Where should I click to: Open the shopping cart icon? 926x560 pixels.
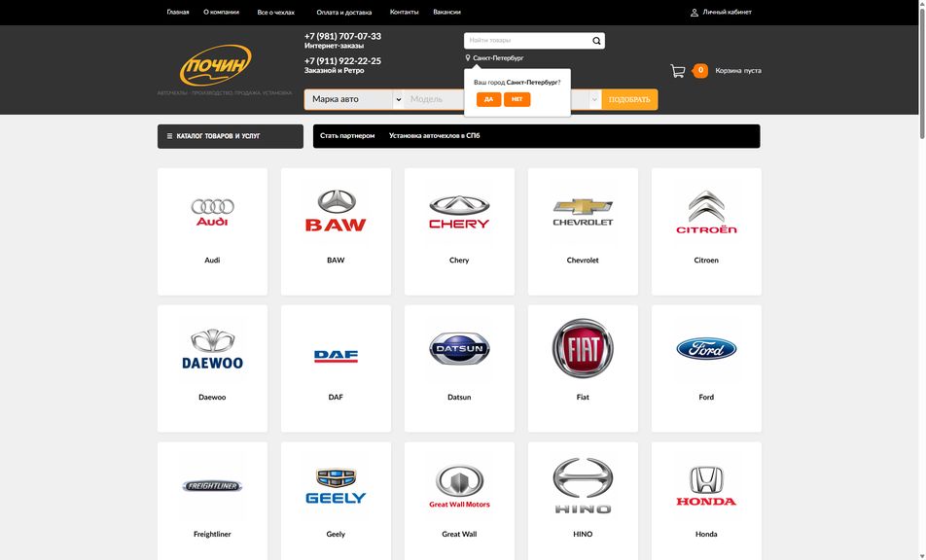677,71
